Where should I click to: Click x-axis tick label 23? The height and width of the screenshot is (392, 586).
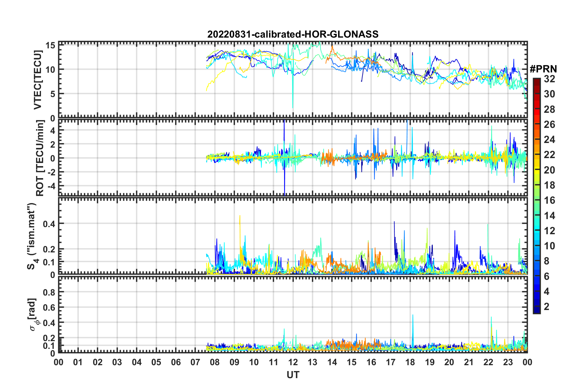coord(508,362)
